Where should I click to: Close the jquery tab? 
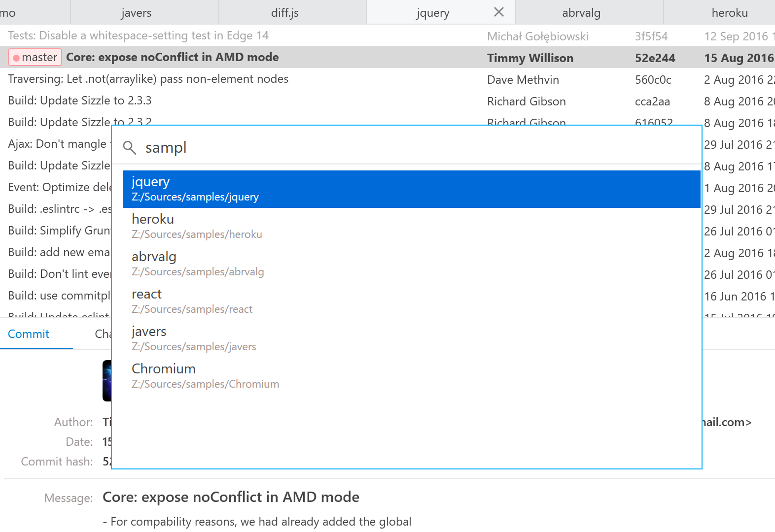(499, 12)
